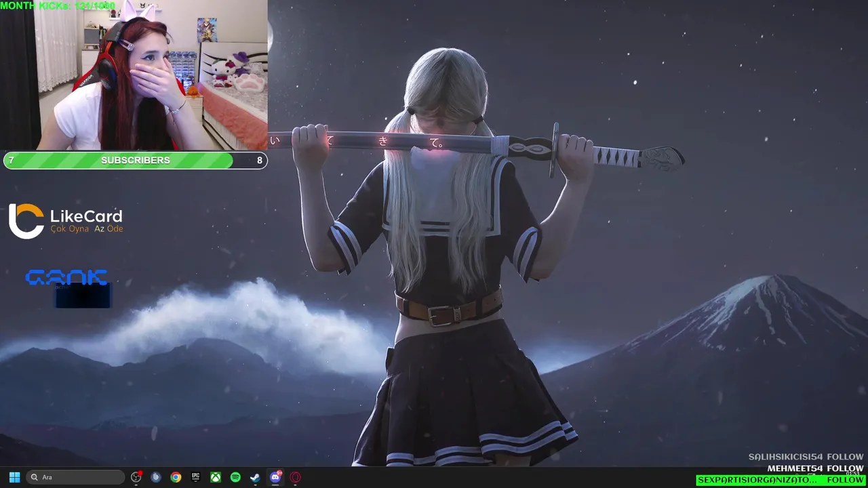Click the blue GANK logo
Screen dimensions: 868x488
coord(66,277)
